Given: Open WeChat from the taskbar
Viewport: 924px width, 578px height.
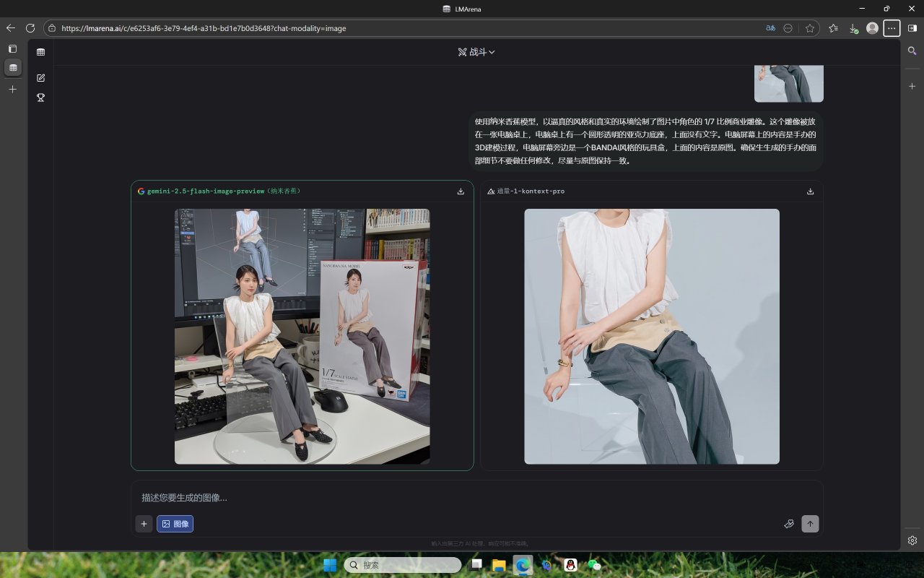Looking at the screenshot, I should (x=594, y=565).
